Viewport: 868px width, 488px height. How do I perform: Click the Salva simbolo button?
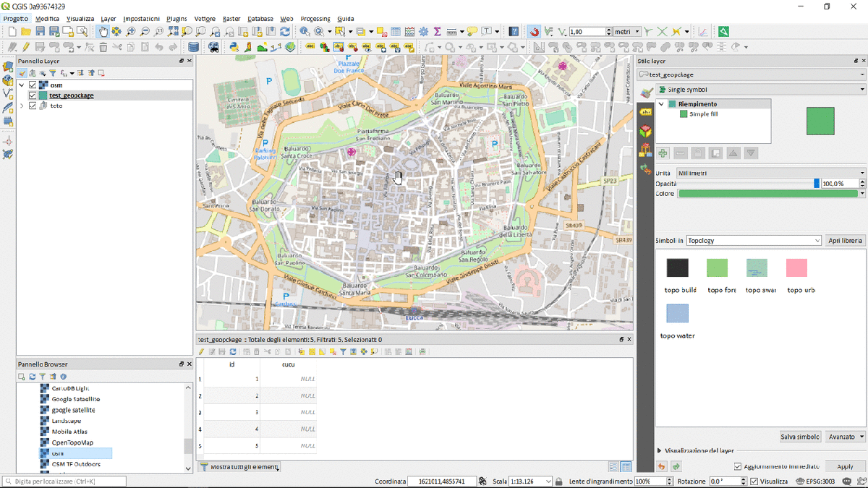(x=800, y=437)
